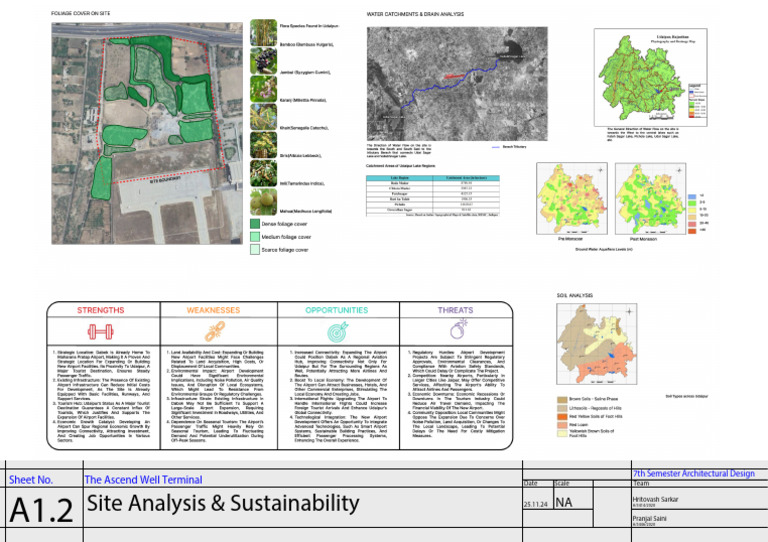The width and height of the screenshot is (768, 542).
Task: Click the SOIL ANALYSIS heading
Action: point(575,295)
